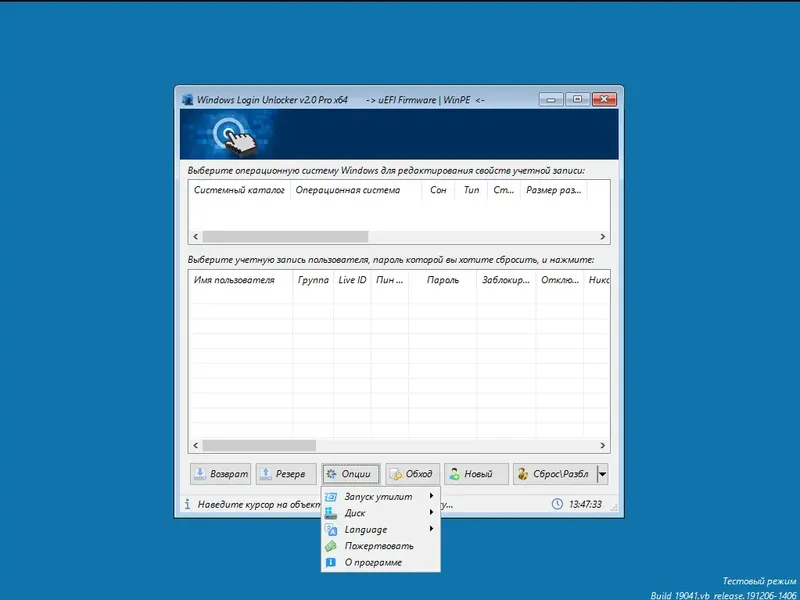The width and height of the screenshot is (800, 600).
Task: Expand the Диск submenu arrow
Action: tap(432, 512)
